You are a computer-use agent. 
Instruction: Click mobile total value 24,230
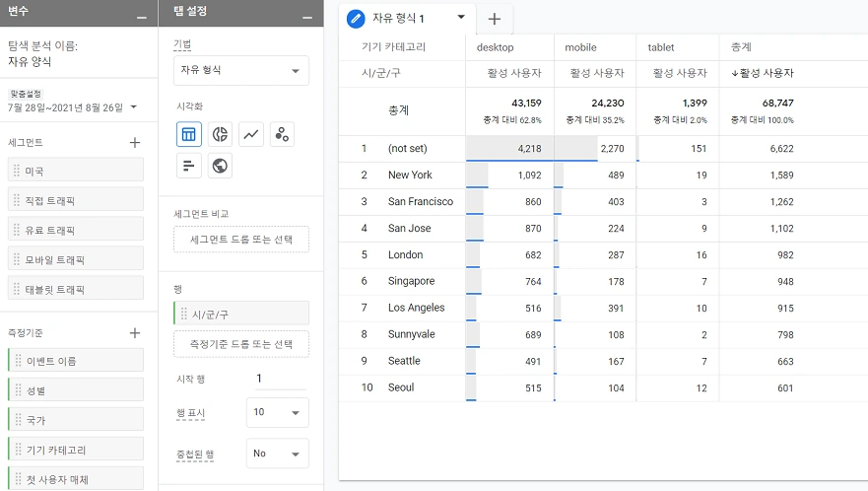click(x=608, y=104)
